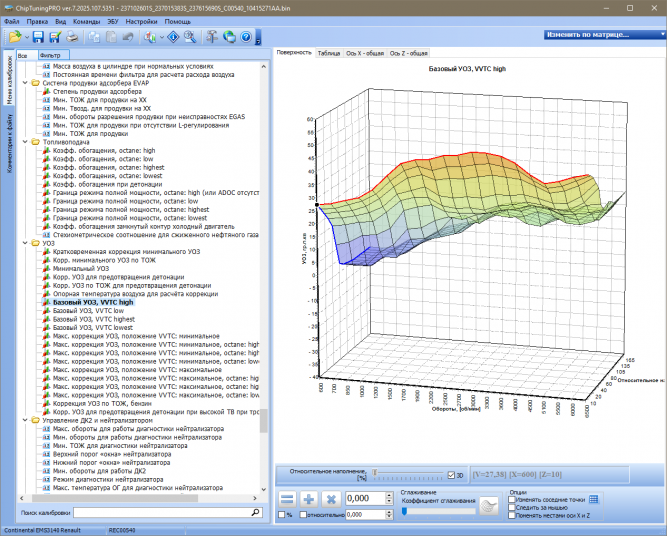This screenshot has width=667, height=536.
Task: Open file with the folder icon
Action: point(14,37)
